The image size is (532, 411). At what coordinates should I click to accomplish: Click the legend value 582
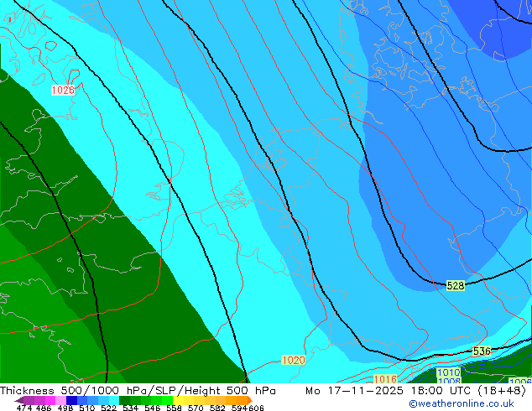coord(217,408)
